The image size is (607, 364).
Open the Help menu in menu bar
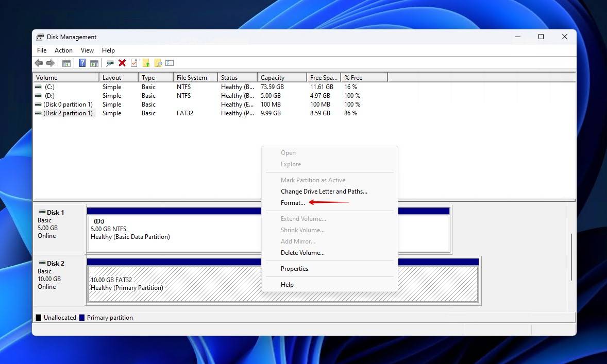point(108,50)
